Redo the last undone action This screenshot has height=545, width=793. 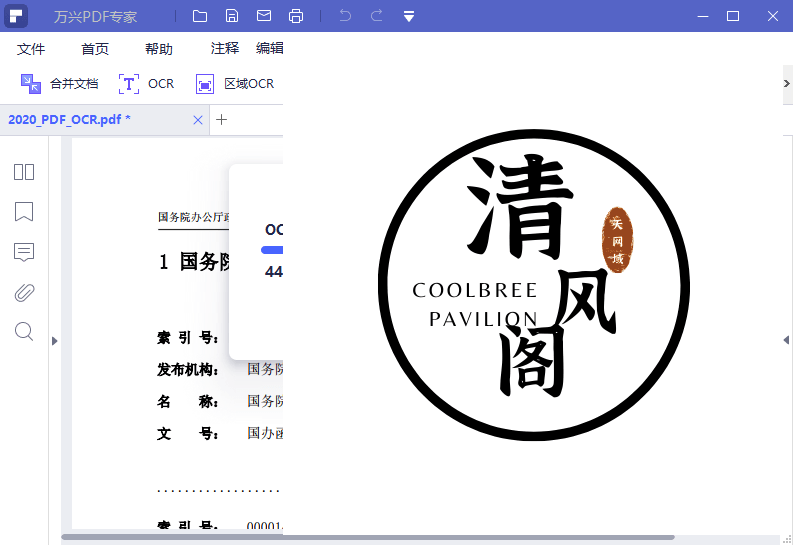click(377, 16)
